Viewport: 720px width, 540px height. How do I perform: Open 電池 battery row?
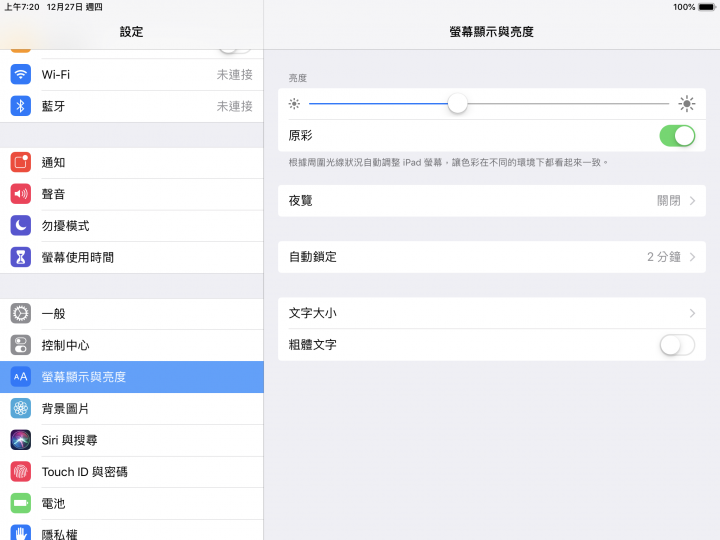(132, 503)
